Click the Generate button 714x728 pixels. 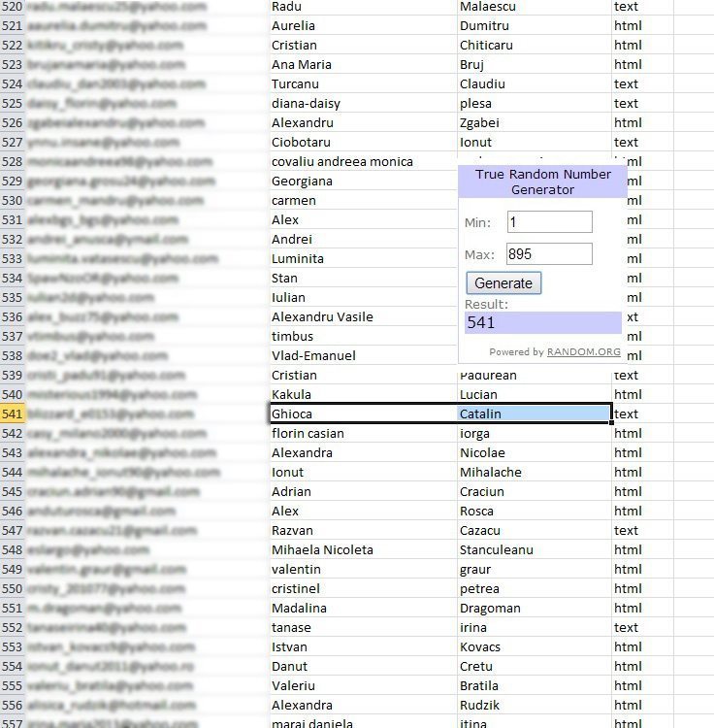(x=503, y=282)
